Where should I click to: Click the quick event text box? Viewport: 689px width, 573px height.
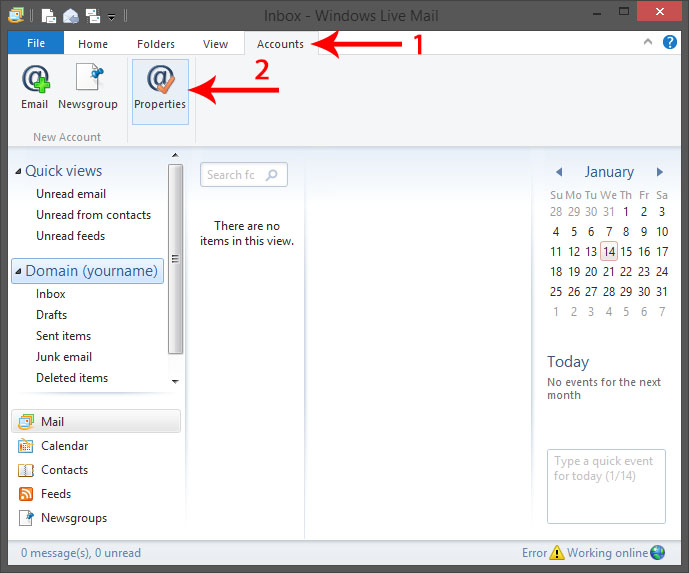pyautogui.click(x=606, y=486)
